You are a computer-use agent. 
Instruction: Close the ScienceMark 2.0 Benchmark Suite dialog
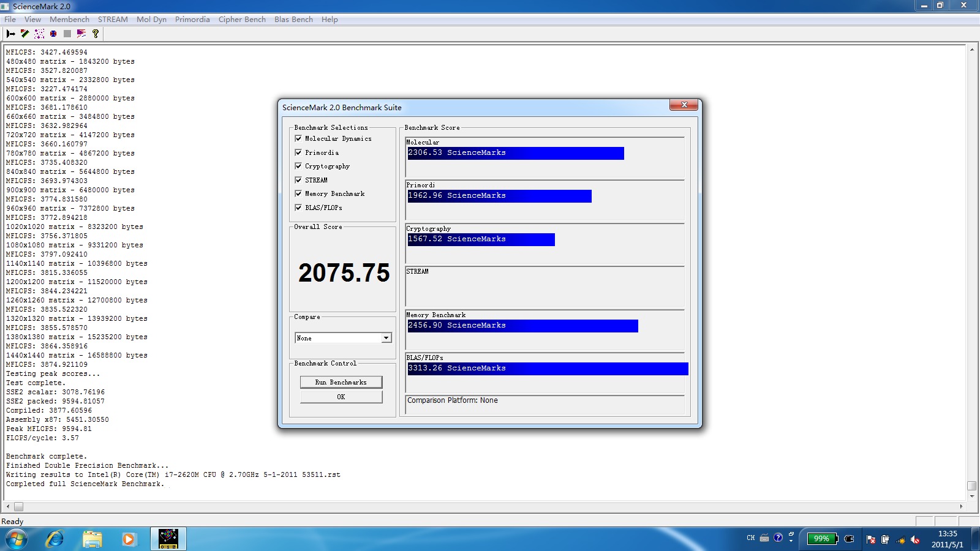tap(684, 105)
